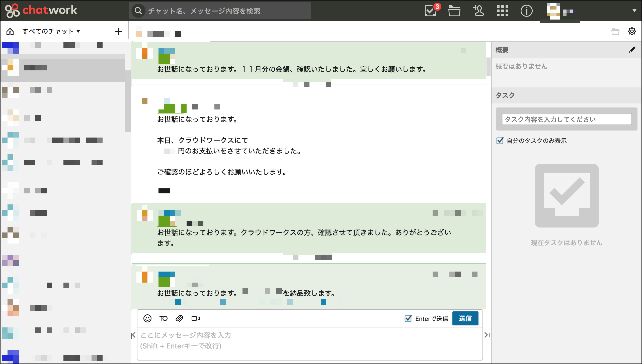Open chat settings gear icon

(632, 31)
